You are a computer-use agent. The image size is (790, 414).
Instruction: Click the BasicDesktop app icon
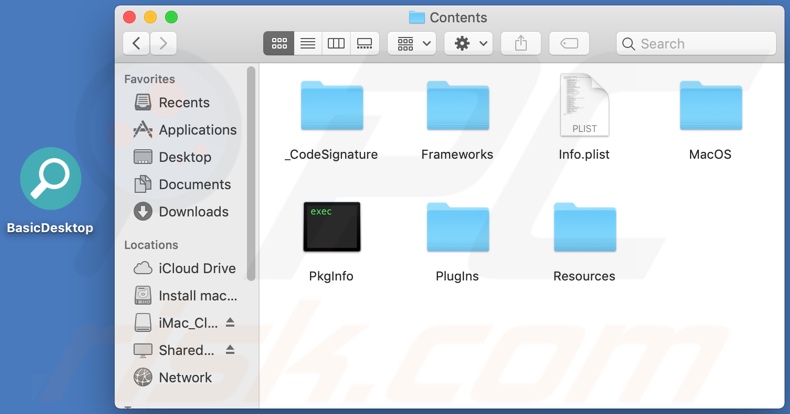[x=50, y=179]
